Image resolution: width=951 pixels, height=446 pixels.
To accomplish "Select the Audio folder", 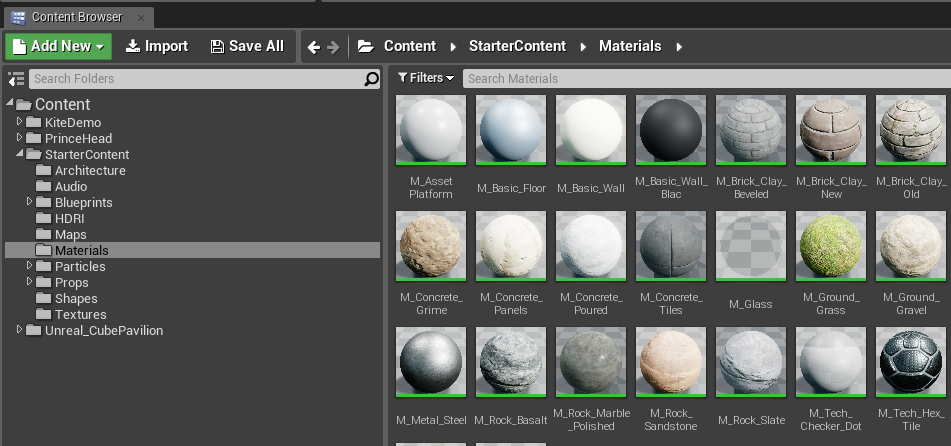I will pos(71,186).
